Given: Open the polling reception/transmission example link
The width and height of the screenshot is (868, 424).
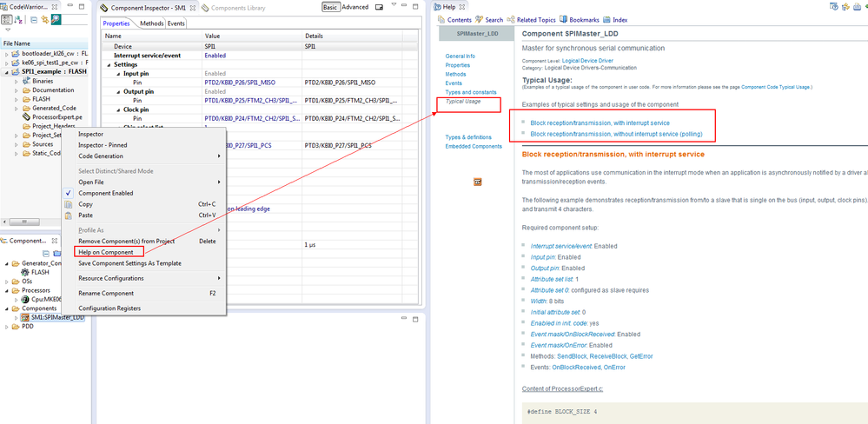Looking at the screenshot, I should coord(616,134).
